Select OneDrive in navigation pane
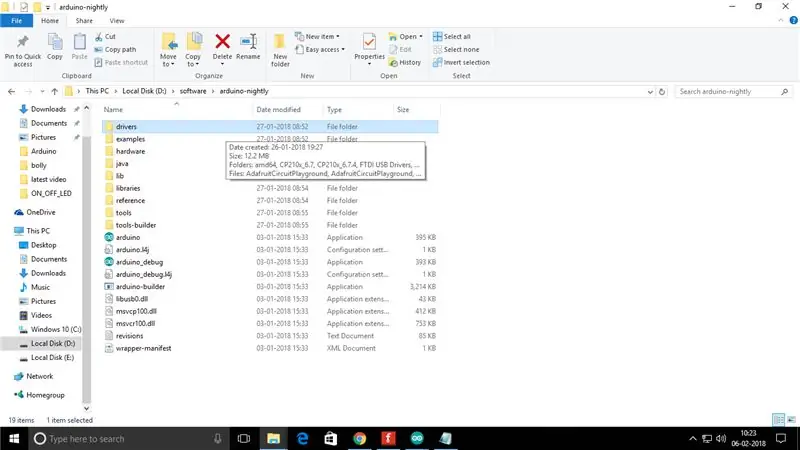The width and height of the screenshot is (800, 450). point(41,212)
